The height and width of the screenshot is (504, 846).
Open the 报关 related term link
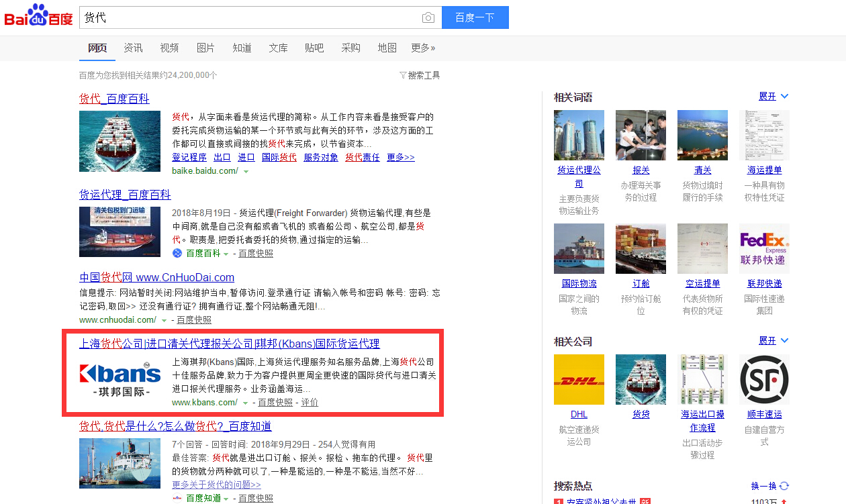click(x=641, y=170)
